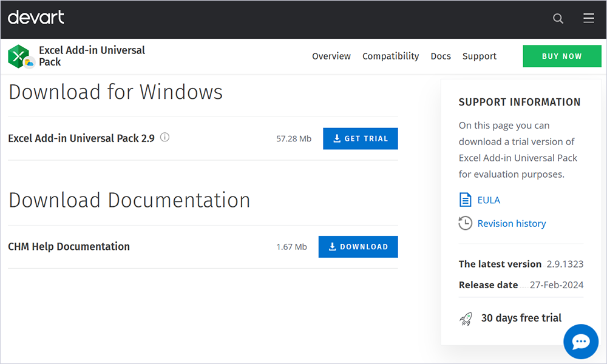Open the EULA link

pyautogui.click(x=489, y=200)
